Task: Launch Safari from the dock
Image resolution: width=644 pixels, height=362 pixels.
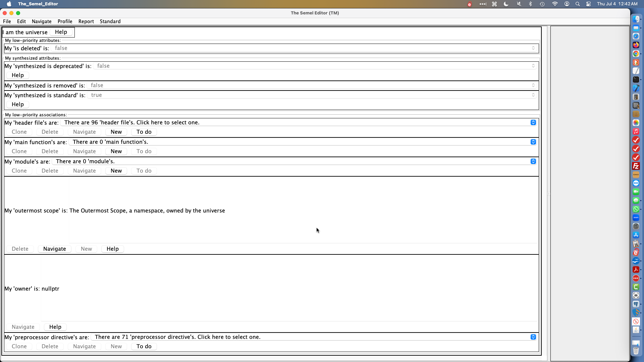Action: click(636, 36)
